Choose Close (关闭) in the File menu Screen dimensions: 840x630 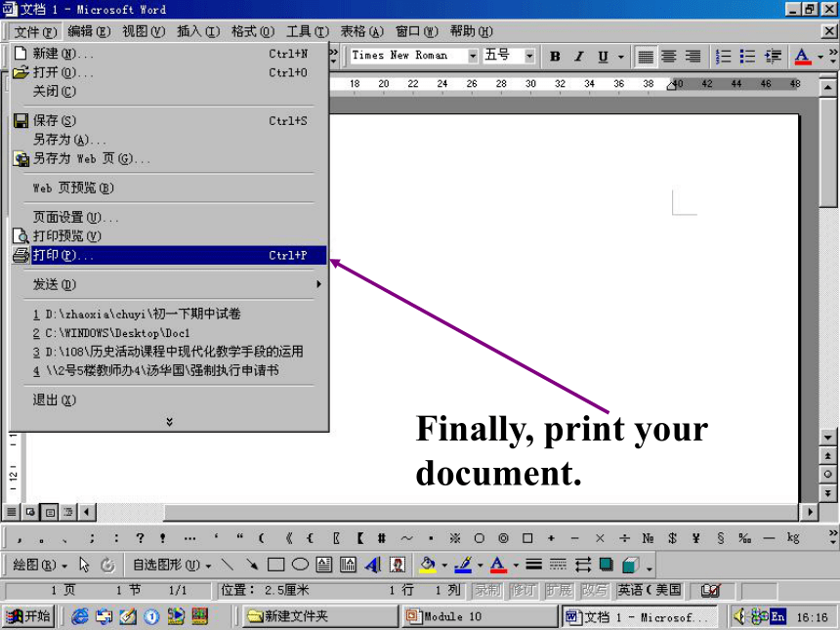click(169, 91)
